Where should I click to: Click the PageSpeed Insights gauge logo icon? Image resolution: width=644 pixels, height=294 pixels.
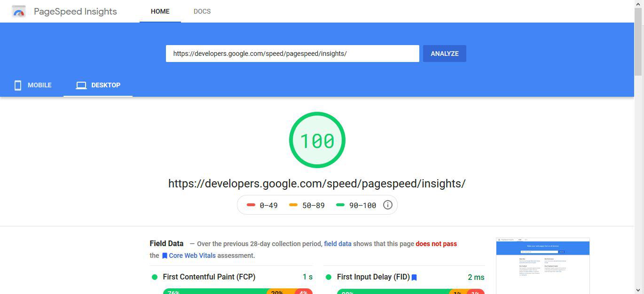tap(19, 11)
